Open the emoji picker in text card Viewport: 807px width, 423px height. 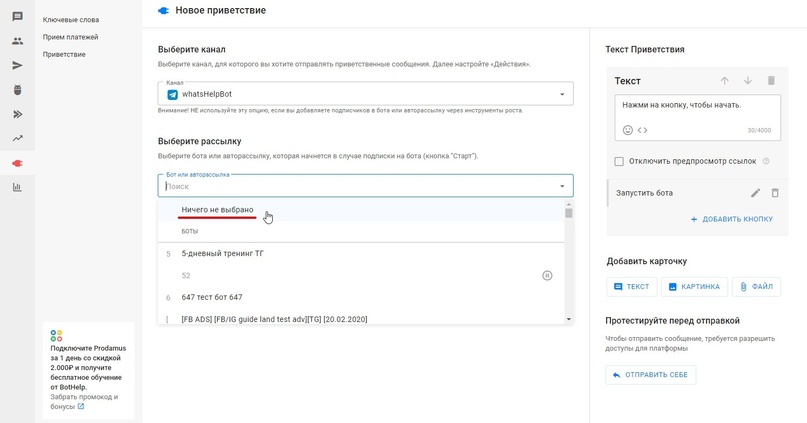(x=628, y=130)
